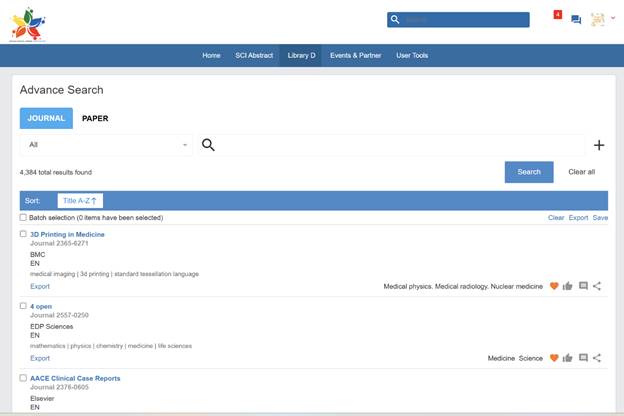Click thumbs-up icon for 4 open journal
The height and width of the screenshot is (416, 624).
point(568,358)
